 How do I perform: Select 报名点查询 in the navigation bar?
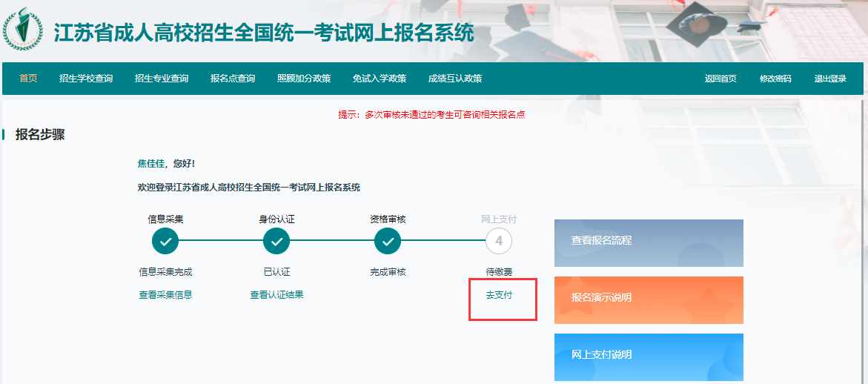pos(233,79)
